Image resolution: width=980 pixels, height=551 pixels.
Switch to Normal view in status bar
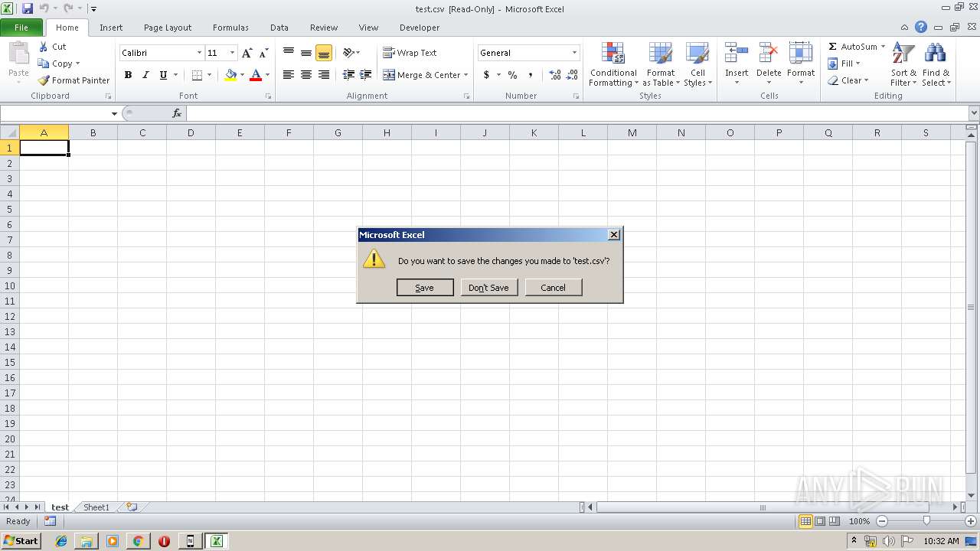[805, 521]
